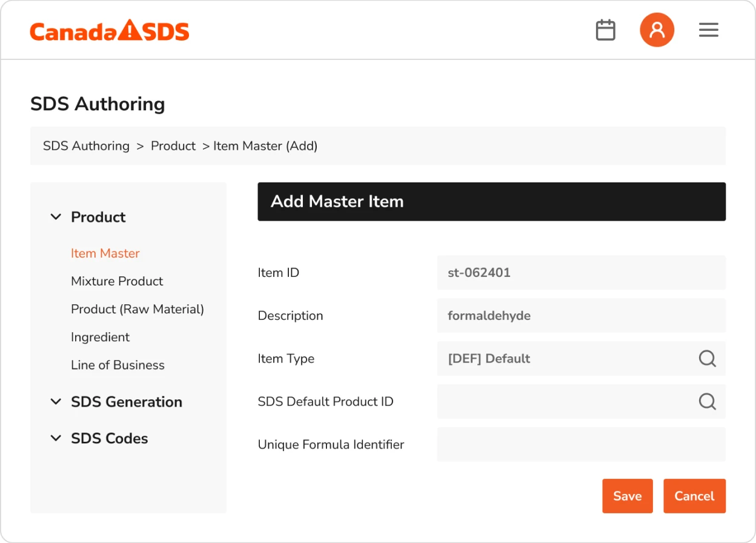
Task: Open Mixture Product sidebar item
Action: point(117,281)
